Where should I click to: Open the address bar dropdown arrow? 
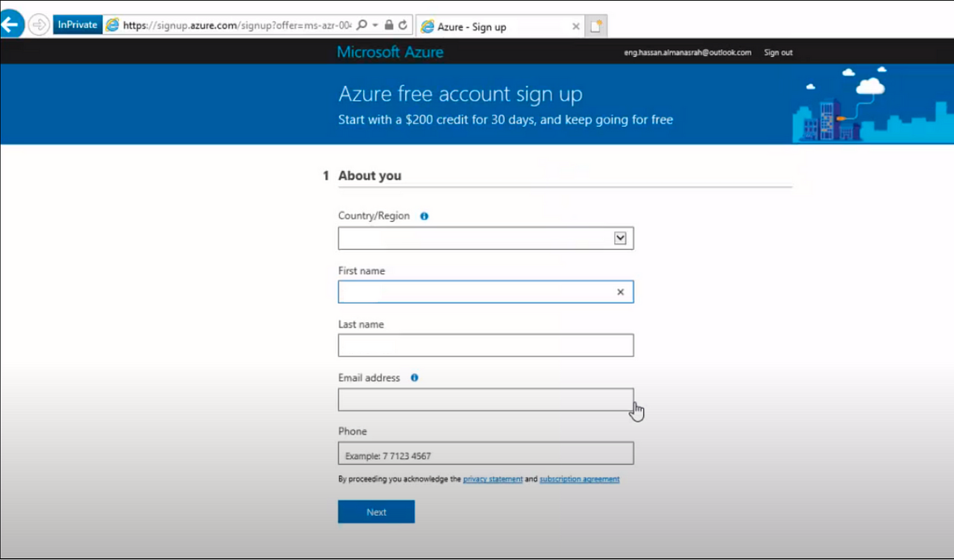point(375,25)
